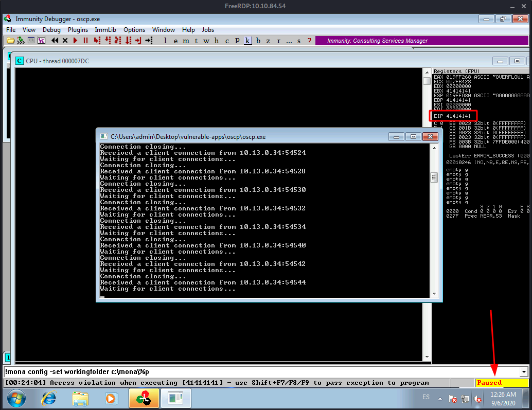532x410 pixels.
Task: Show Call stack with 'k' button
Action: [247, 41]
